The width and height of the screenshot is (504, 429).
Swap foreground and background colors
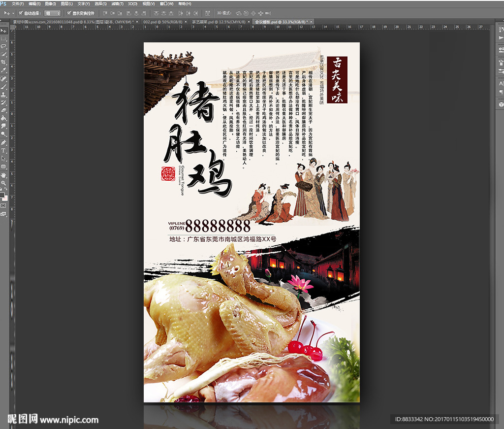[x=6, y=190]
